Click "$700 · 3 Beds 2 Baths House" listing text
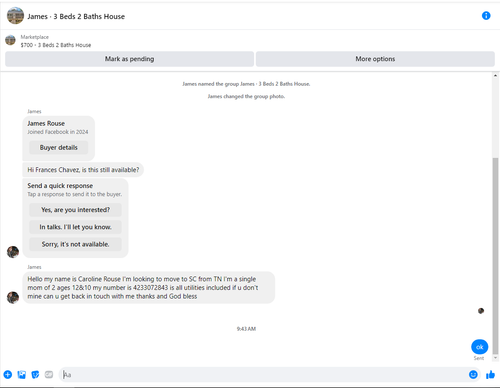 [x=56, y=45]
